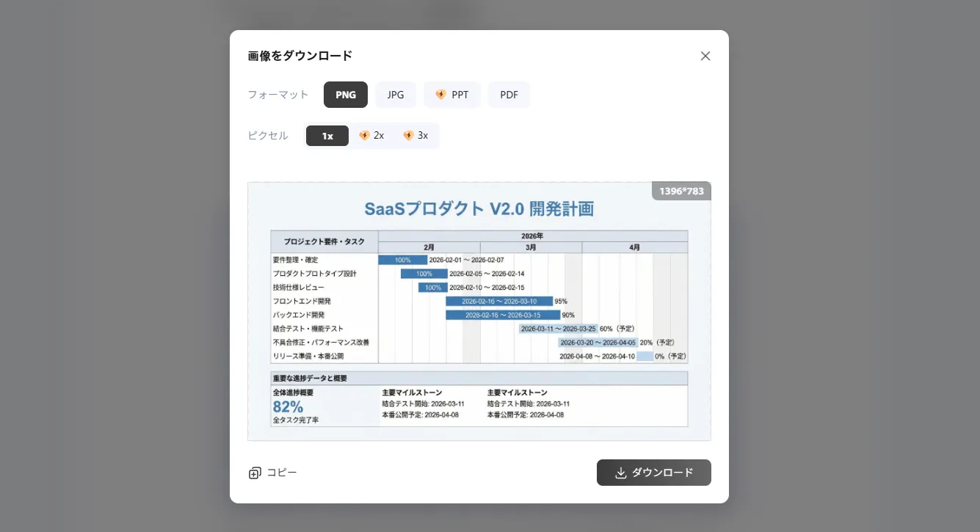Click the download arrow icon in the ダウンロード button
980x532 pixels.
[x=620, y=473]
